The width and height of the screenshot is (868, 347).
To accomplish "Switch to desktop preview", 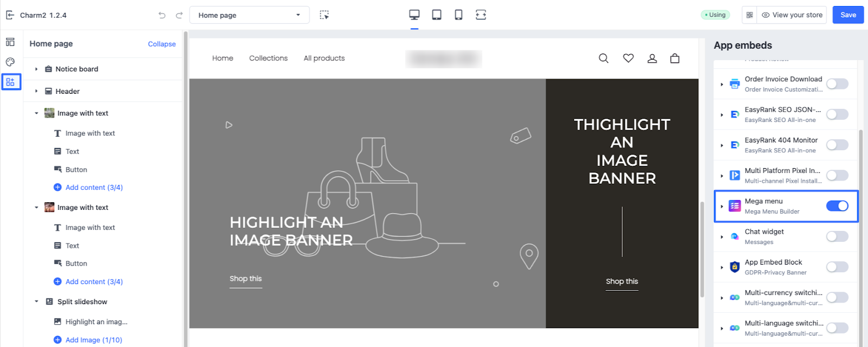I will point(414,15).
